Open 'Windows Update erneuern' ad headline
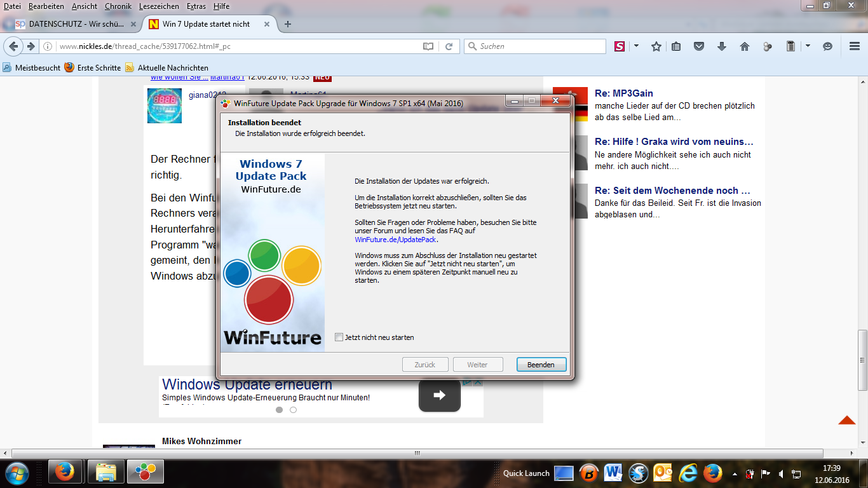Image resolution: width=868 pixels, height=488 pixels. pos(247,384)
